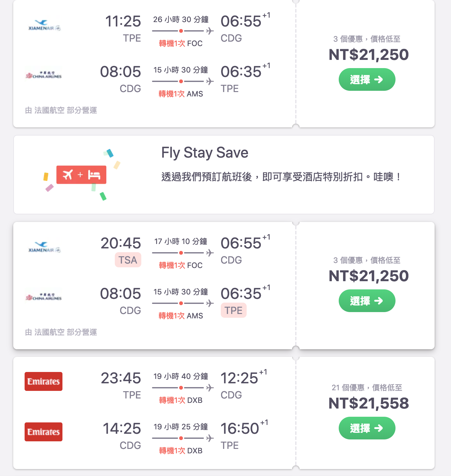The height and width of the screenshot is (476, 451).
Task: Click the 轉機1次 FOC stopover label in first card
Action: point(181,44)
